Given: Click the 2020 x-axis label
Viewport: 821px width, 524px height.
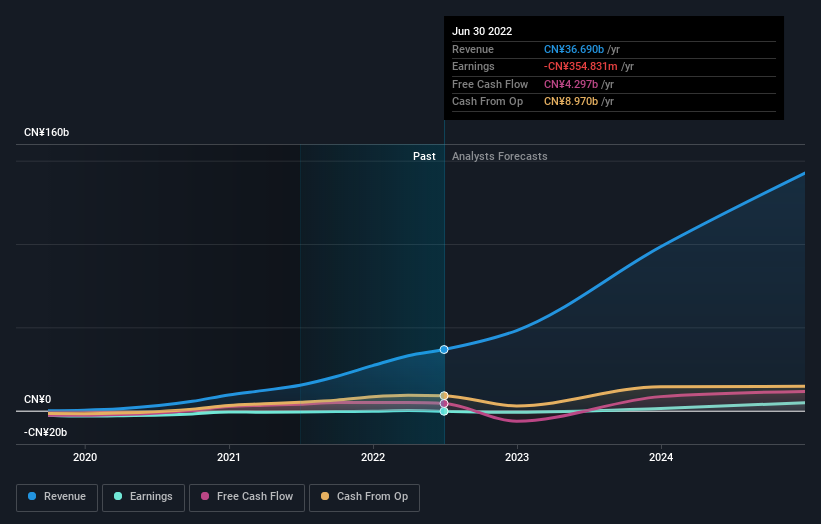Looking at the screenshot, I should click(85, 458).
